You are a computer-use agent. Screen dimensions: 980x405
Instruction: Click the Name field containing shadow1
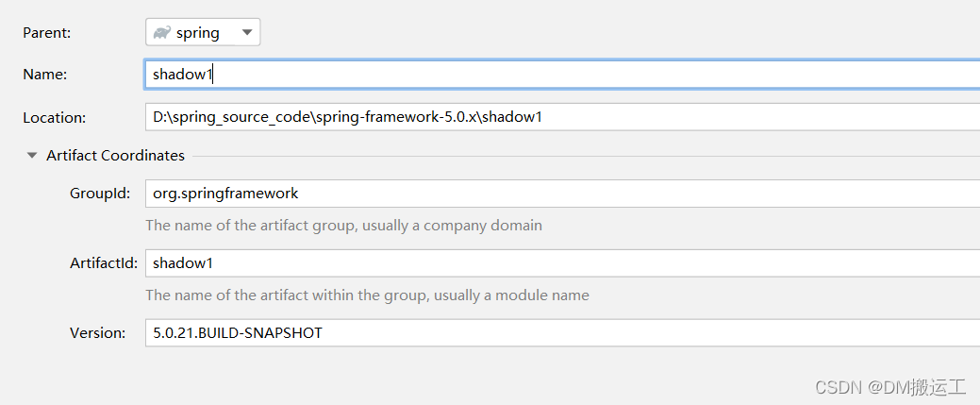[562, 75]
